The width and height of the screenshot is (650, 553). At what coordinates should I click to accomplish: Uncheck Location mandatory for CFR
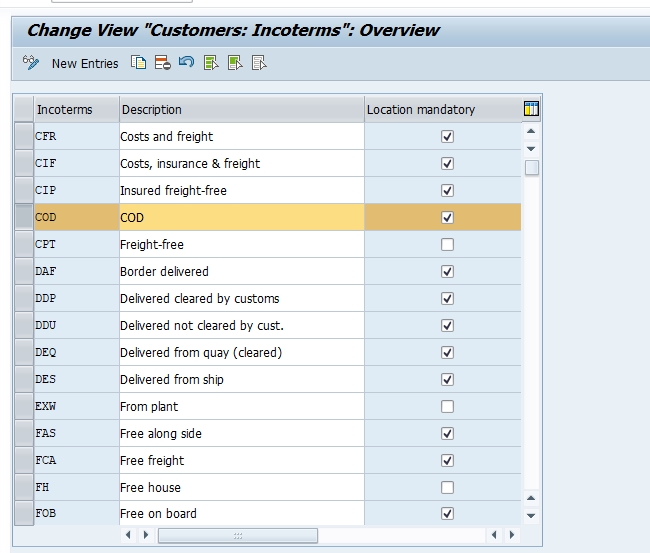tap(447, 136)
